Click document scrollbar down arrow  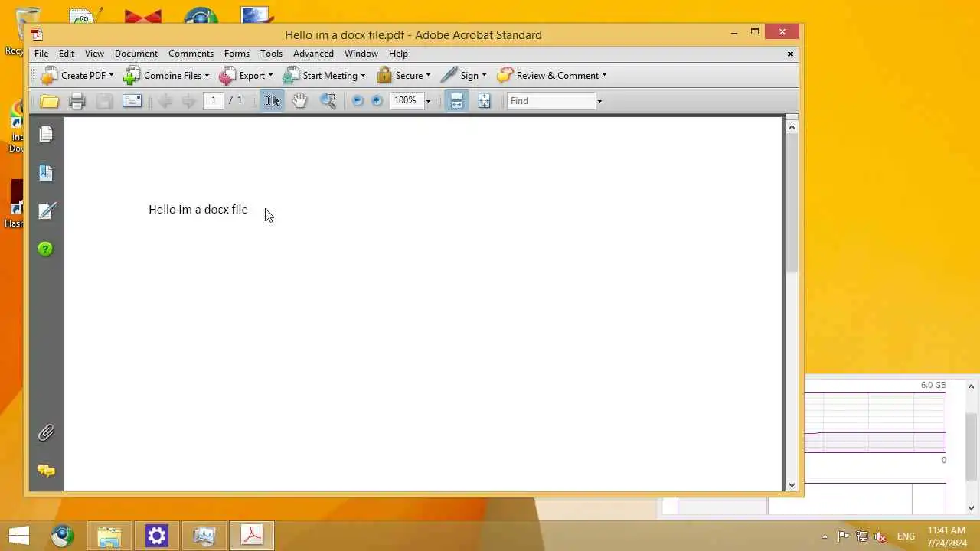coord(792,484)
